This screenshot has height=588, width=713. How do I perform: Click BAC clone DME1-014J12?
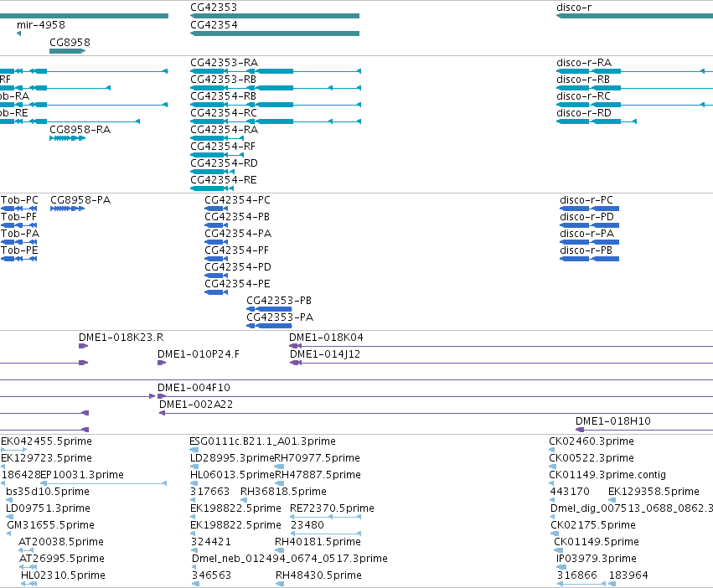click(x=325, y=354)
